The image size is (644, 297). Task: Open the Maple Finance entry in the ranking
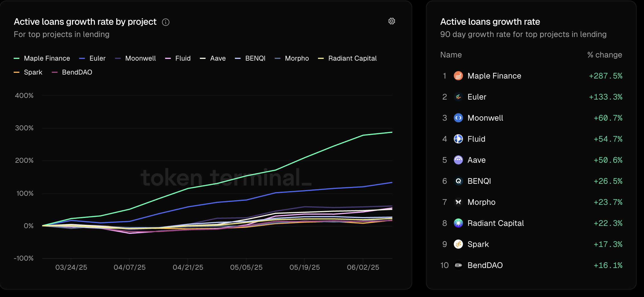tap(494, 76)
